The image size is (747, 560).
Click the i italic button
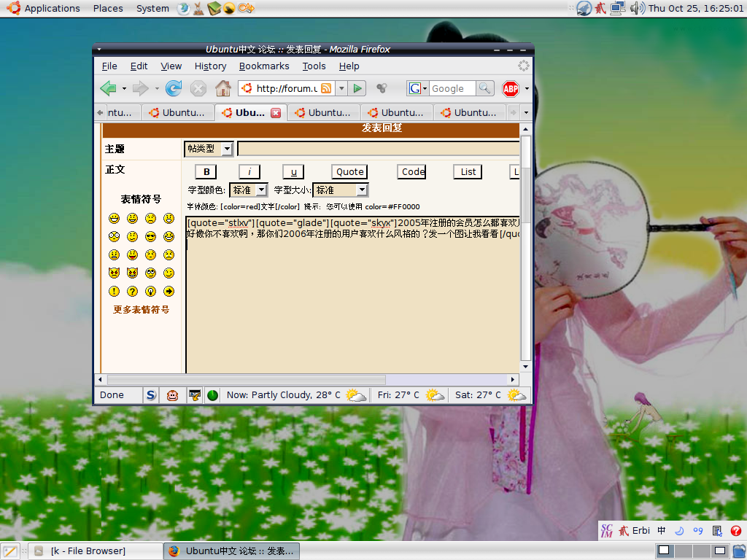[249, 172]
